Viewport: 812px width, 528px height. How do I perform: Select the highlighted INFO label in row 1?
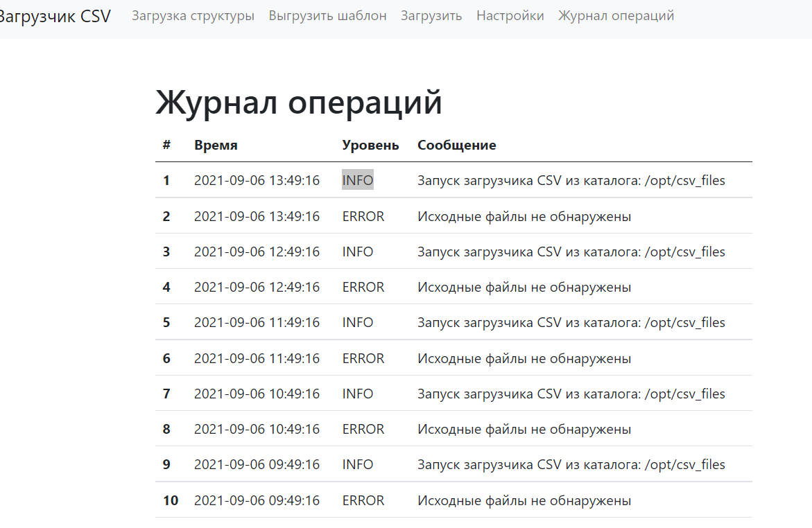[358, 179]
